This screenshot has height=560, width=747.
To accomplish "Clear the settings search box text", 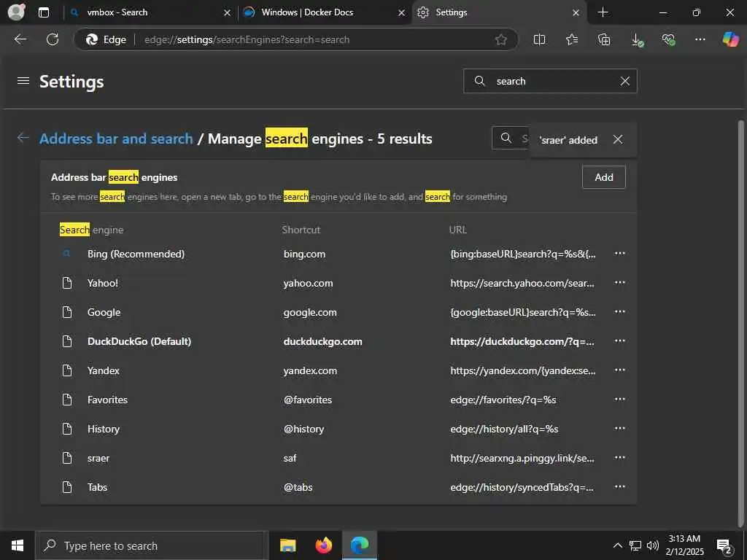I will [x=624, y=82].
